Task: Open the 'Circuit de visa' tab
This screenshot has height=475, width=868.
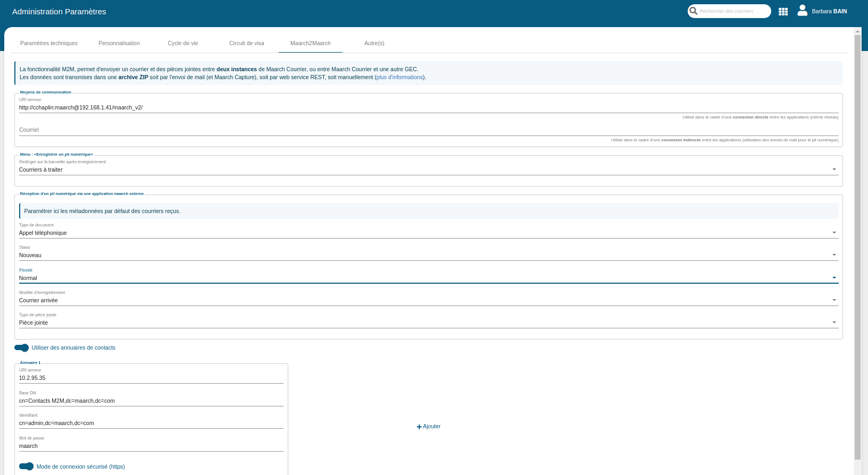Action: [x=247, y=43]
